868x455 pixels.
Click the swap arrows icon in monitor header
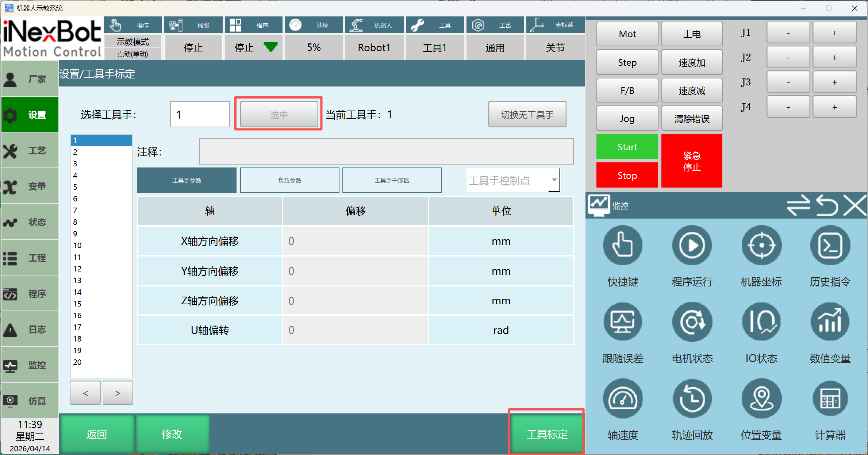click(x=798, y=205)
